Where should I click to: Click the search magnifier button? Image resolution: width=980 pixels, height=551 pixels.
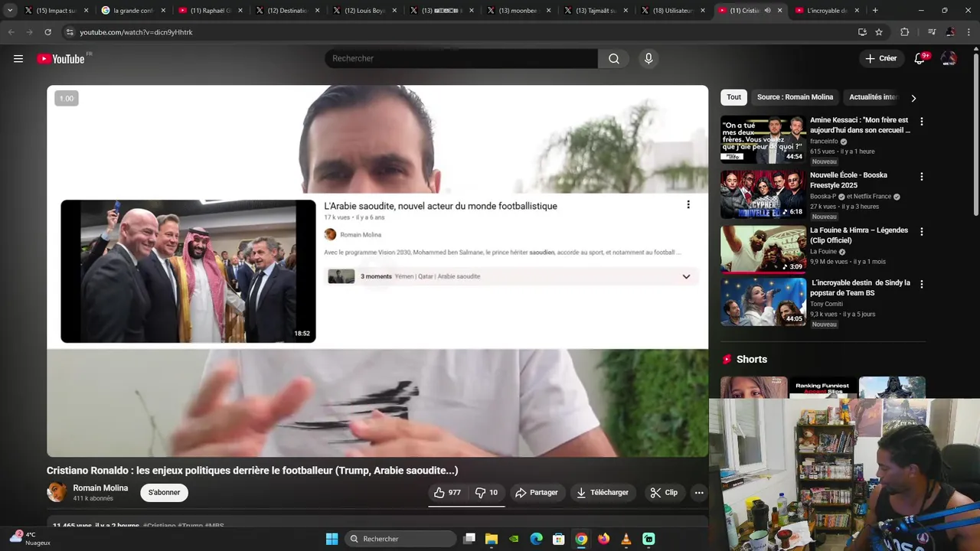pyautogui.click(x=614, y=59)
